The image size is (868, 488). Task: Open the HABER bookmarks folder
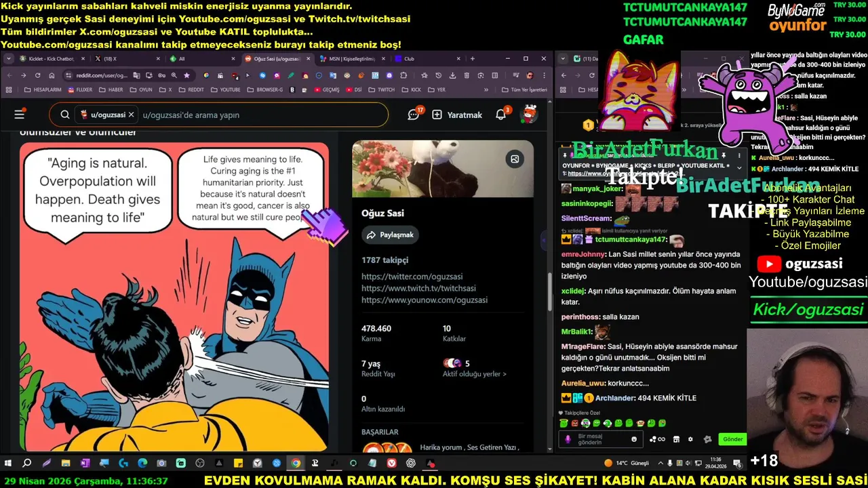pyautogui.click(x=111, y=89)
